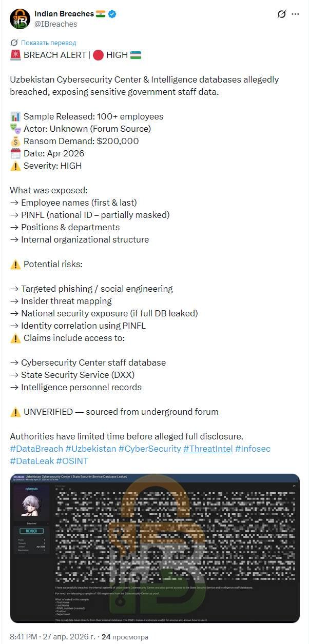Click the Grok slash icon

281,14
